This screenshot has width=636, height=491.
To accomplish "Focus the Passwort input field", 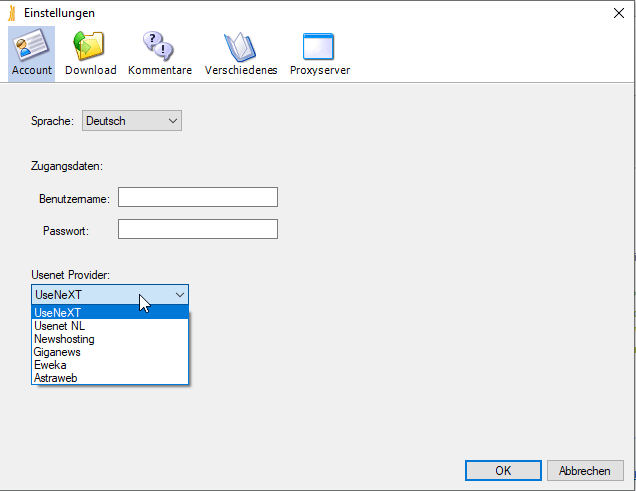I will 198,229.
